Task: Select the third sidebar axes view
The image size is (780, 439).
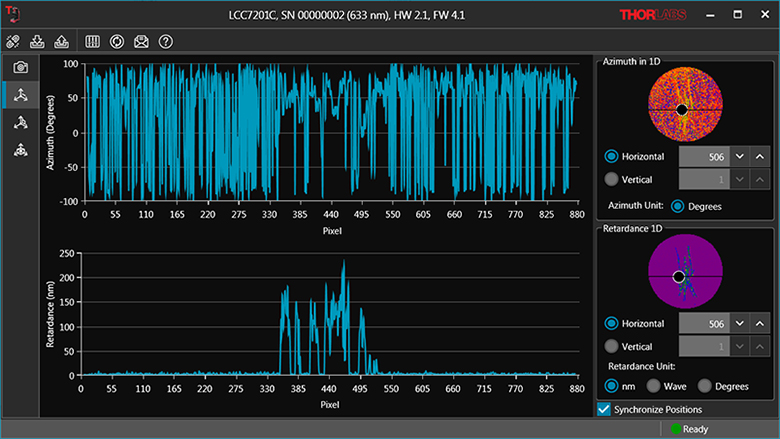Action: tap(20, 123)
